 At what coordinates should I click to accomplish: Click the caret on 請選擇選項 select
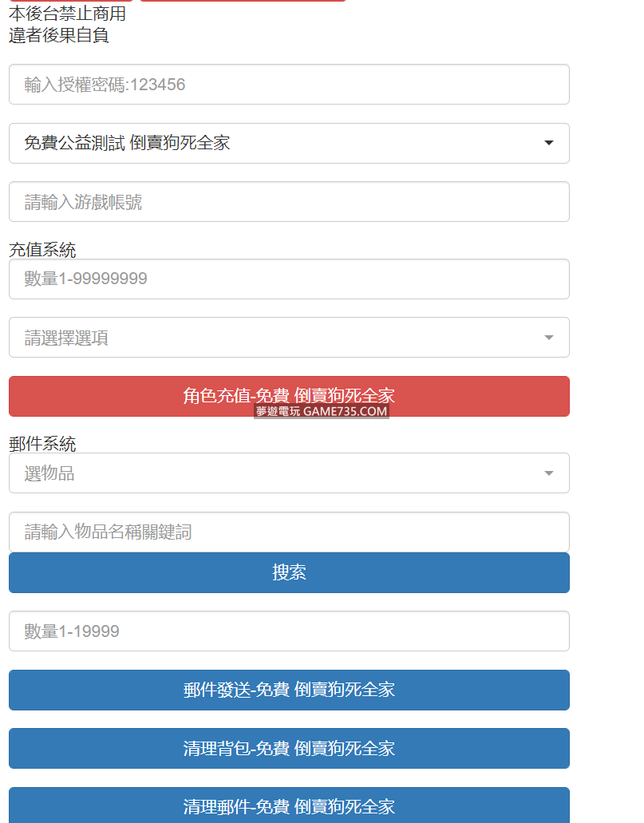coord(548,338)
